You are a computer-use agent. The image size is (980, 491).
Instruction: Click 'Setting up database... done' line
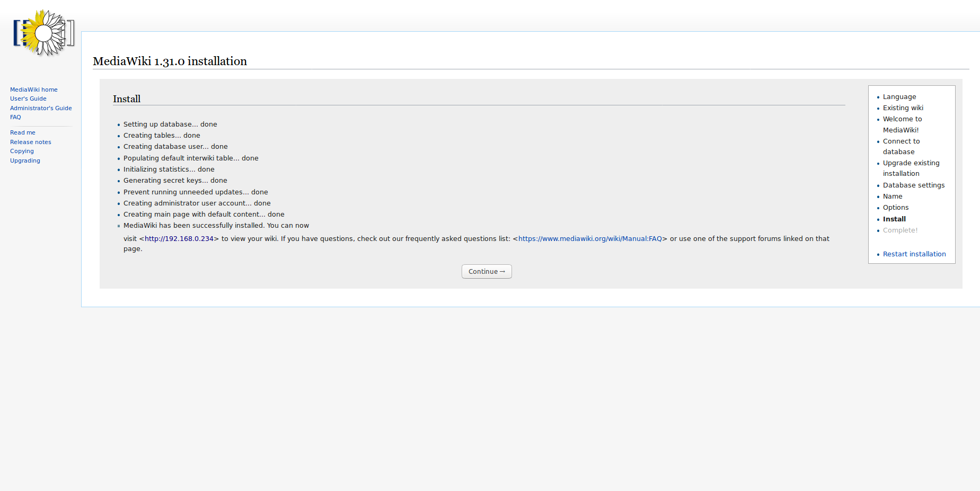tap(170, 124)
